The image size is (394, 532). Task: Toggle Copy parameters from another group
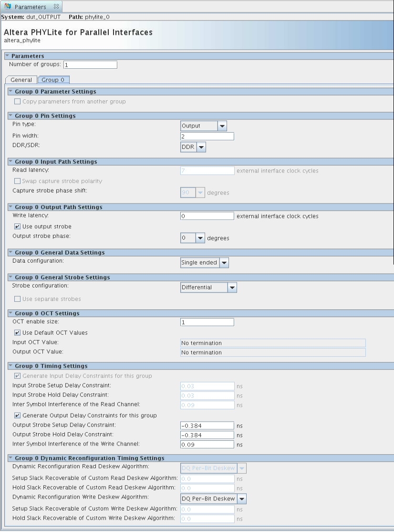coord(17,101)
